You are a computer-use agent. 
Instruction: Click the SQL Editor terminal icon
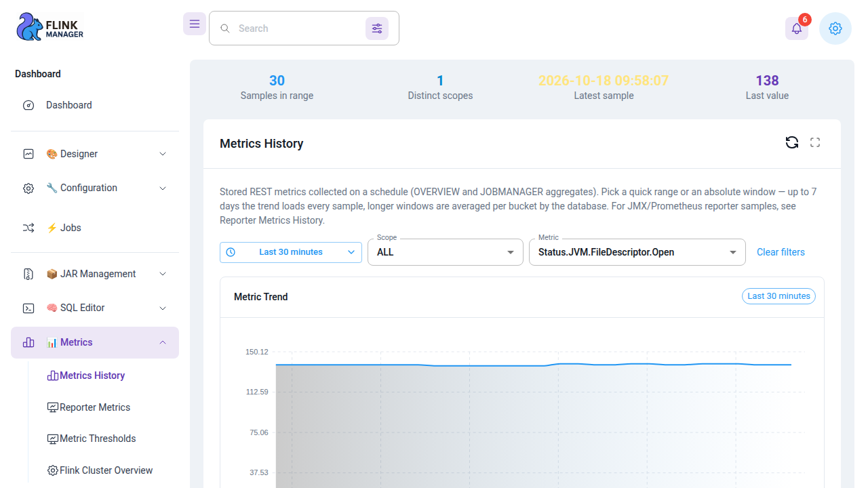pos(28,308)
